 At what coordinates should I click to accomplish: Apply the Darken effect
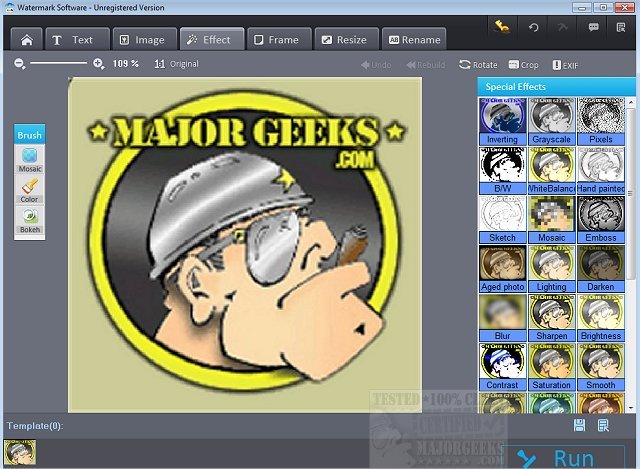pos(601,269)
